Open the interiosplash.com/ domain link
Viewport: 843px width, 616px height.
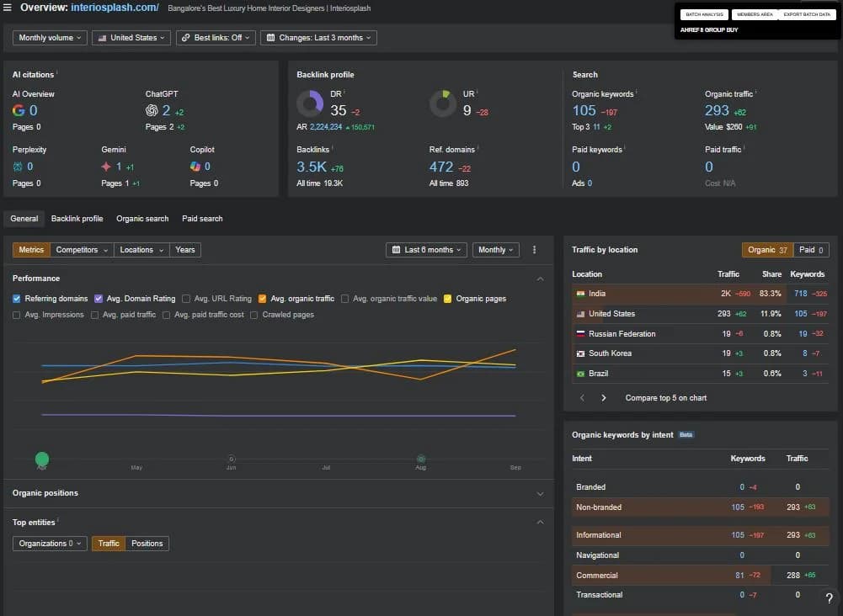coord(115,8)
